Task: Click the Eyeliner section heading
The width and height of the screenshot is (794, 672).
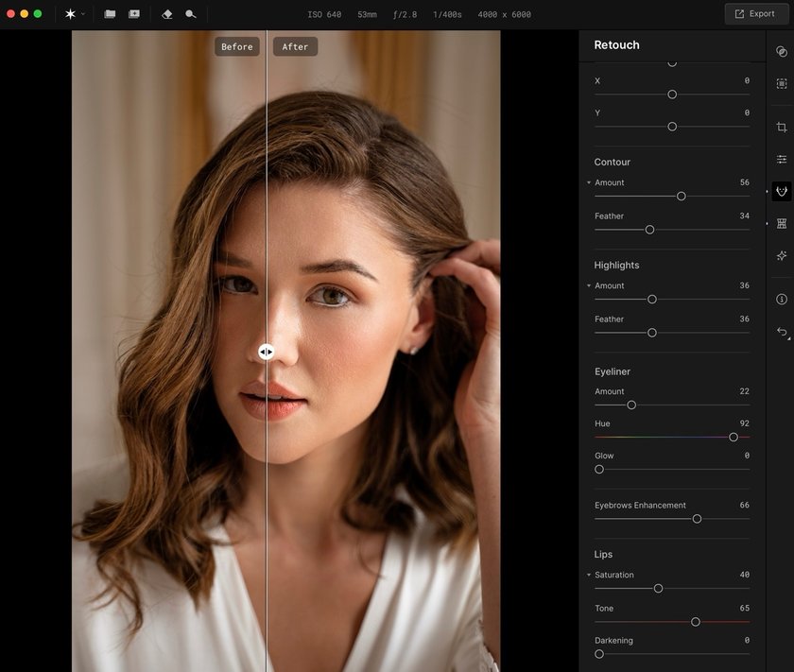Action: coord(613,371)
